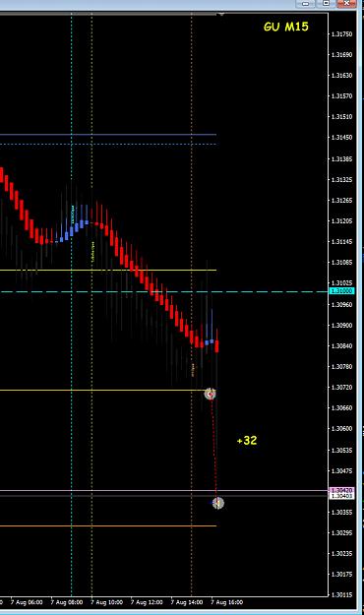The image size is (364, 615).
Task: Click the "7 Aug 08:00" time axis label
Action: (66, 602)
